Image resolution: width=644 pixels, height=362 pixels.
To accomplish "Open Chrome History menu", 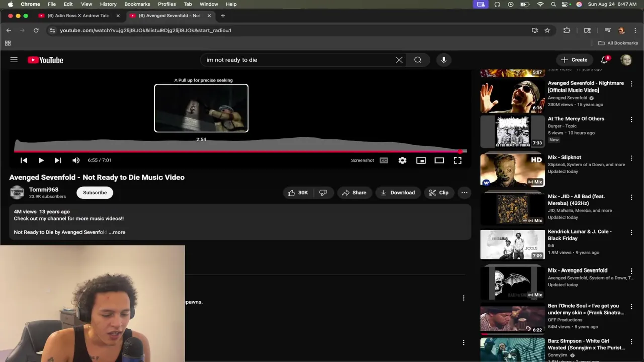I will pyautogui.click(x=108, y=4).
